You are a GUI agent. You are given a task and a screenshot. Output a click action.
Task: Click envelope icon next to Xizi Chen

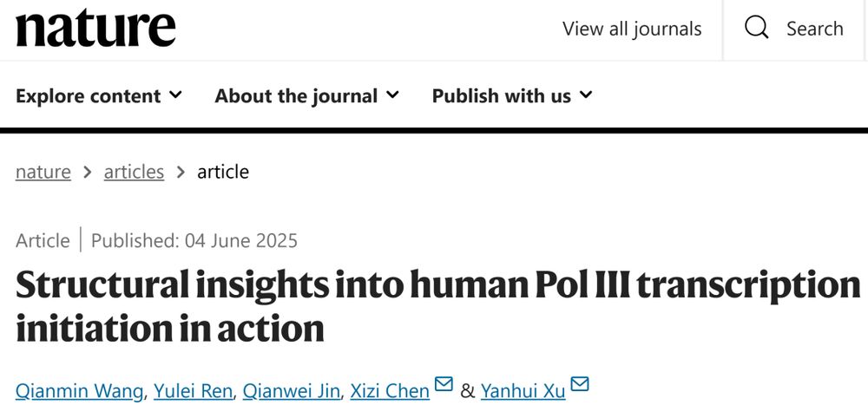(x=444, y=384)
